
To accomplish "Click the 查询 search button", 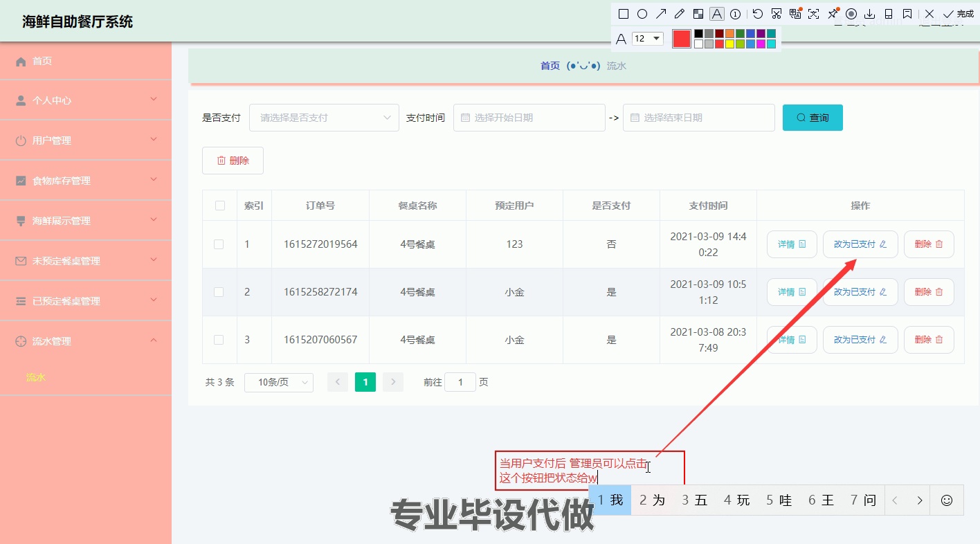I will [813, 118].
